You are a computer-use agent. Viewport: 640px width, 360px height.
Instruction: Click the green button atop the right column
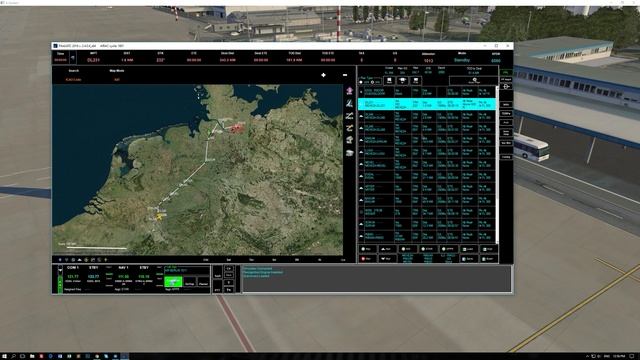click(x=506, y=72)
